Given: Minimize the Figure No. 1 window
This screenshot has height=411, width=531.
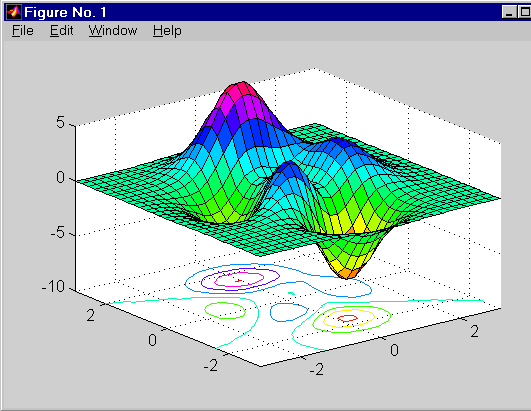Looking at the screenshot, I should (509, 12).
